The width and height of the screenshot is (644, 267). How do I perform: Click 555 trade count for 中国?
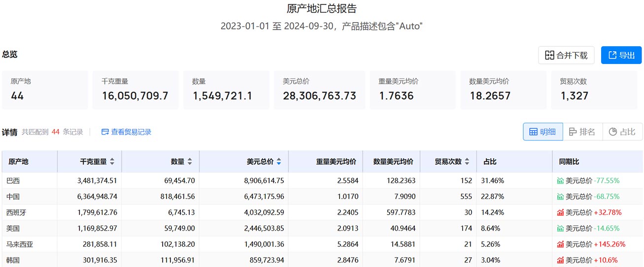466,197
